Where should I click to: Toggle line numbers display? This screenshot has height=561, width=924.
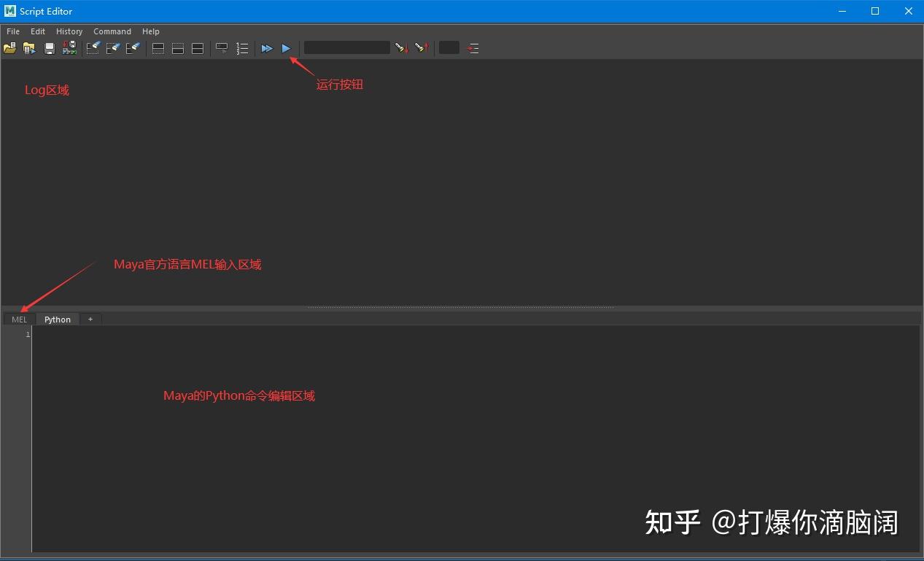tap(242, 47)
